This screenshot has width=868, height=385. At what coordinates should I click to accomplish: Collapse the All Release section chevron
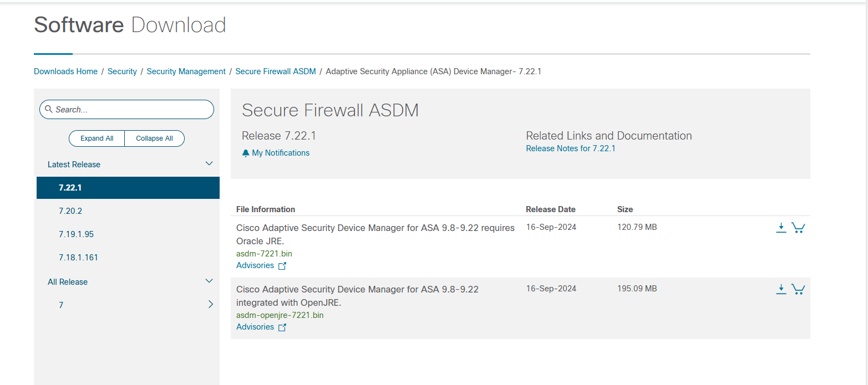tap(209, 281)
